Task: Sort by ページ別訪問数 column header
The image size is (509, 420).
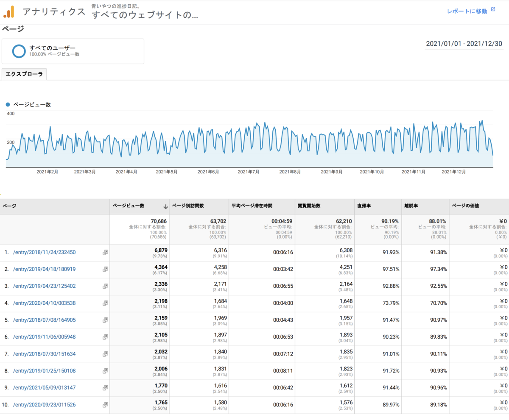Action: coord(199,206)
